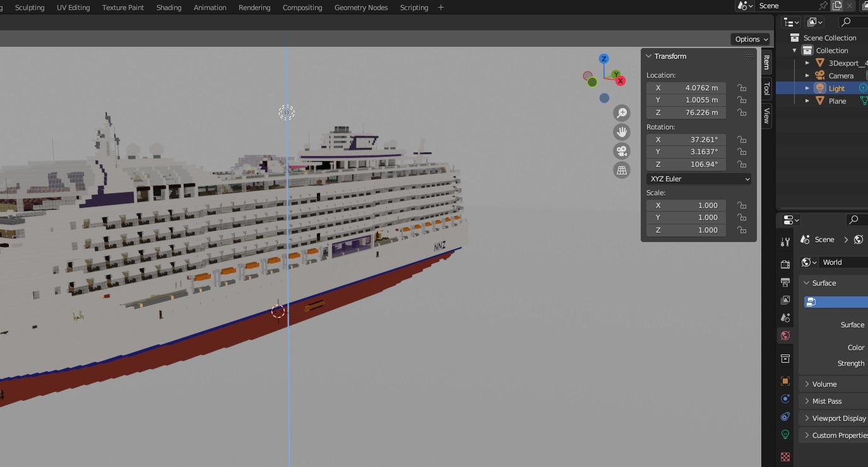Expand the Camera item in outliner
The width and height of the screenshot is (868, 467).
(x=807, y=76)
